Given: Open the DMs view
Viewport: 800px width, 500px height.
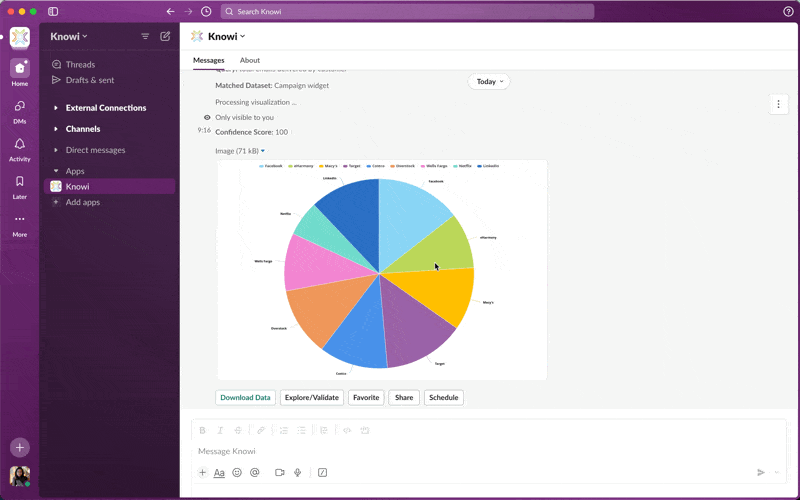Looking at the screenshot, I should 19,112.
